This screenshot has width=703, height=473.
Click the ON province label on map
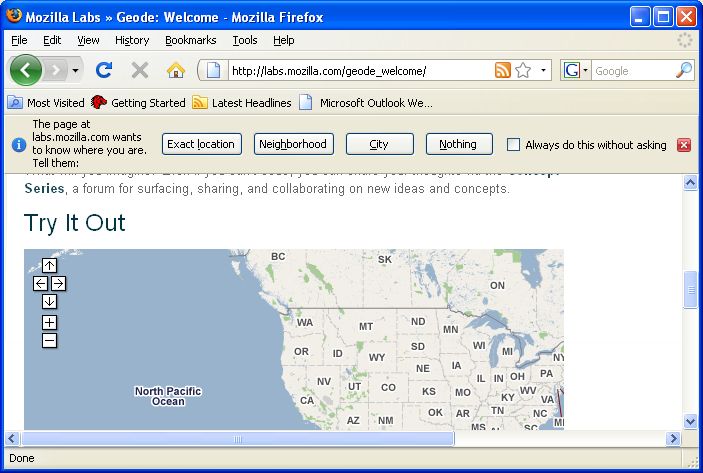(497, 286)
